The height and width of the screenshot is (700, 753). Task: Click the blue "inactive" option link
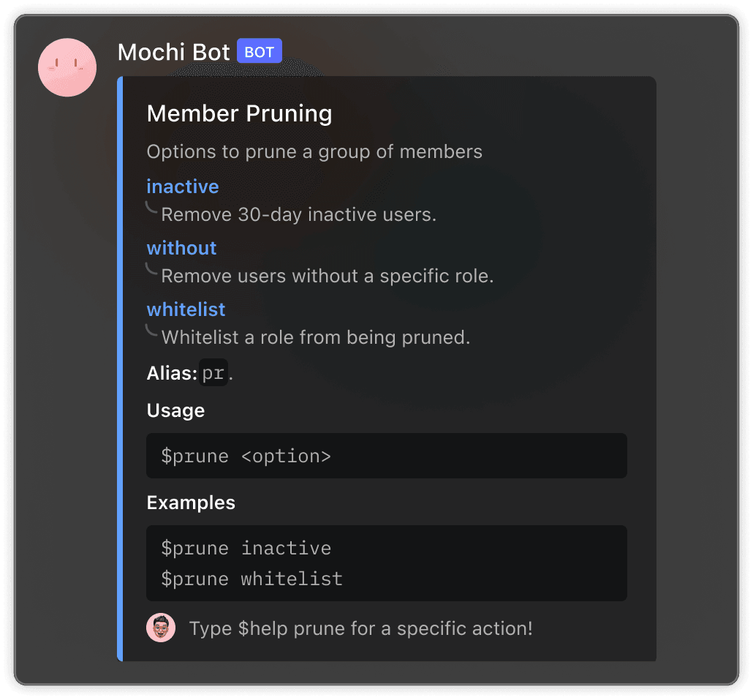183,187
